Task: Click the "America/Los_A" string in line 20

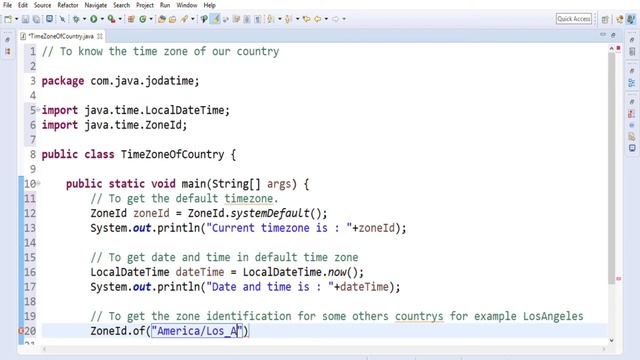Action: tap(198, 331)
